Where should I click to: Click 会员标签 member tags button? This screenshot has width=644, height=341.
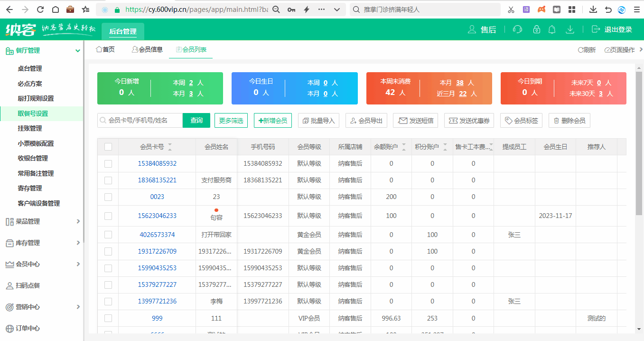(x=521, y=120)
